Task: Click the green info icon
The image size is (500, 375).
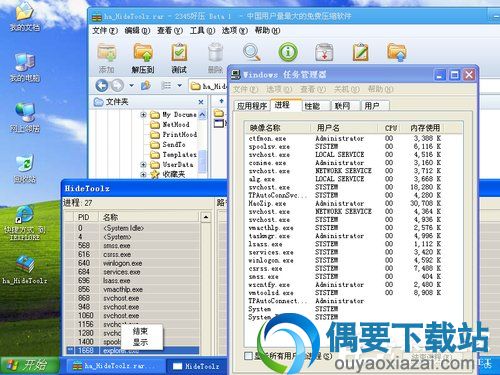Action: pos(288,52)
